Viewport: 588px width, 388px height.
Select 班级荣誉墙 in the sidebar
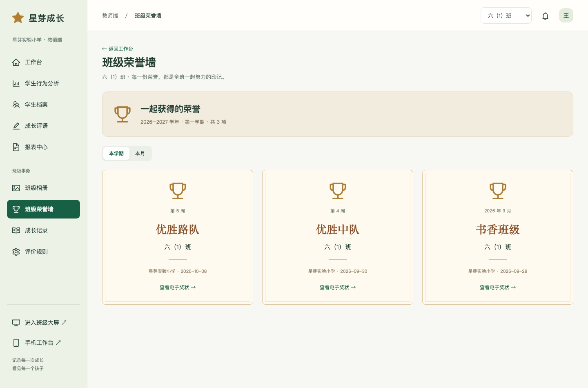(43, 209)
